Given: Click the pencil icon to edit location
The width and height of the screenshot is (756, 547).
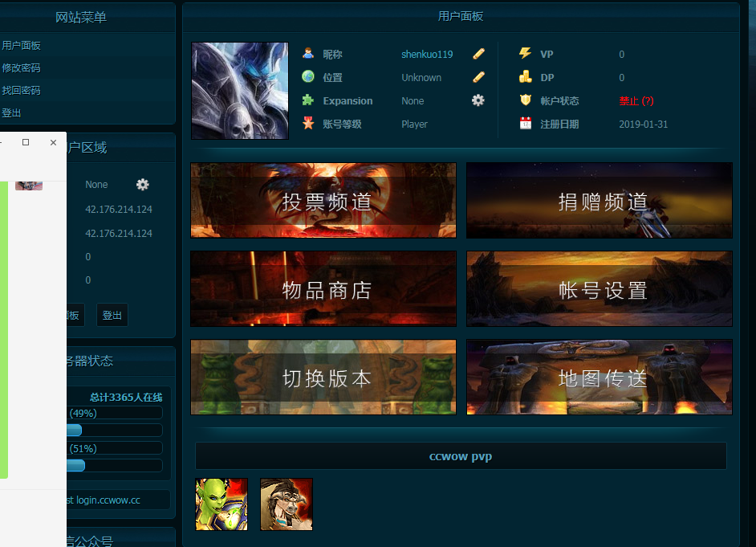Looking at the screenshot, I should point(478,77).
